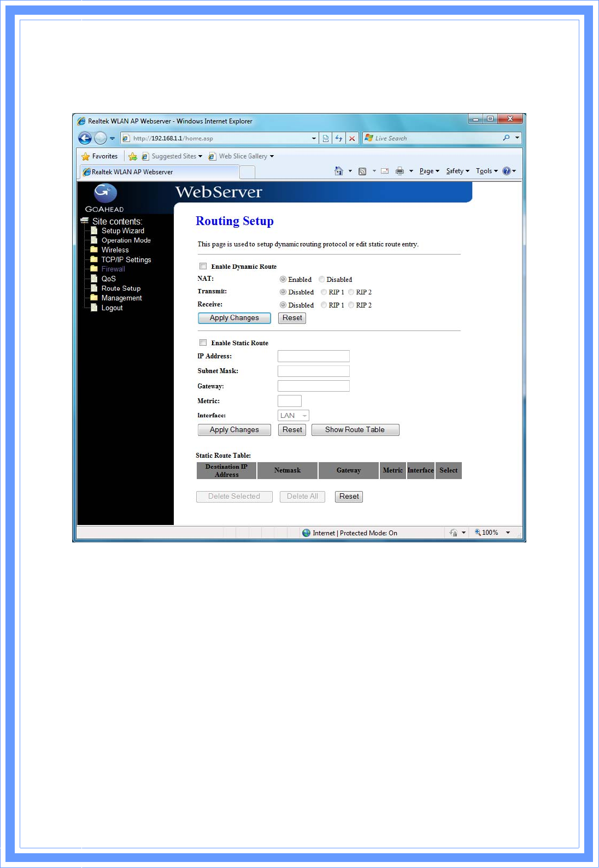Screen dimensions: 599x868
Task: Click the browser Forward arrow button
Action: 101,138
